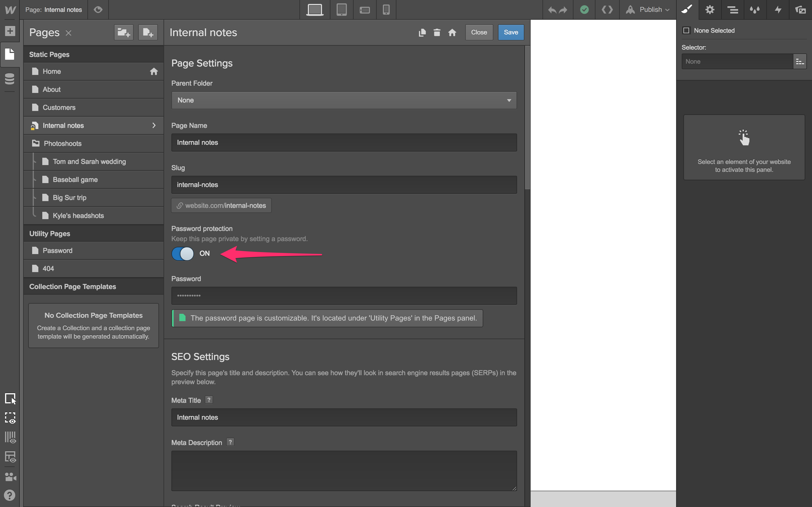The width and height of the screenshot is (812, 507).
Task: Toggle preview mode eye icon
Action: coord(98,10)
